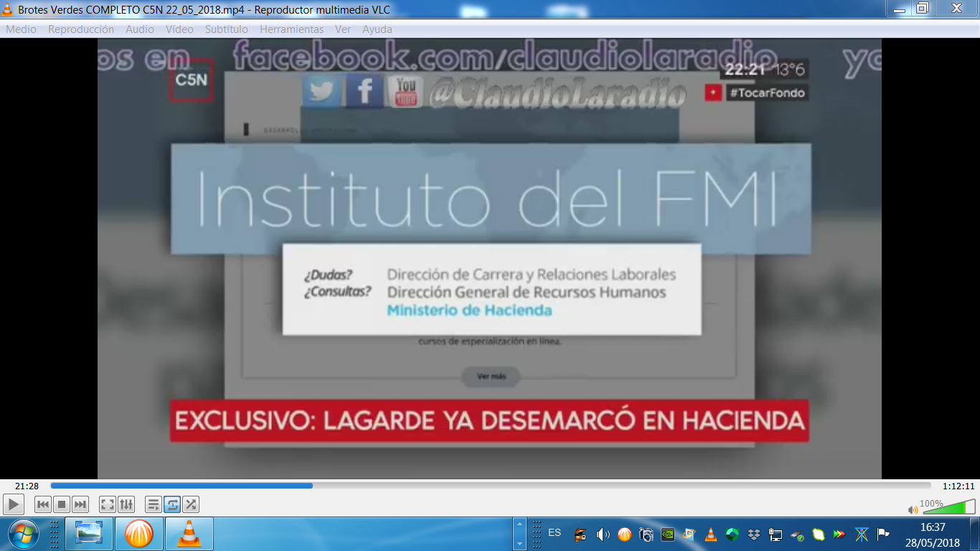Open the colorful arrows tray icon
Screen dimensions: 980x551
pos(839,534)
